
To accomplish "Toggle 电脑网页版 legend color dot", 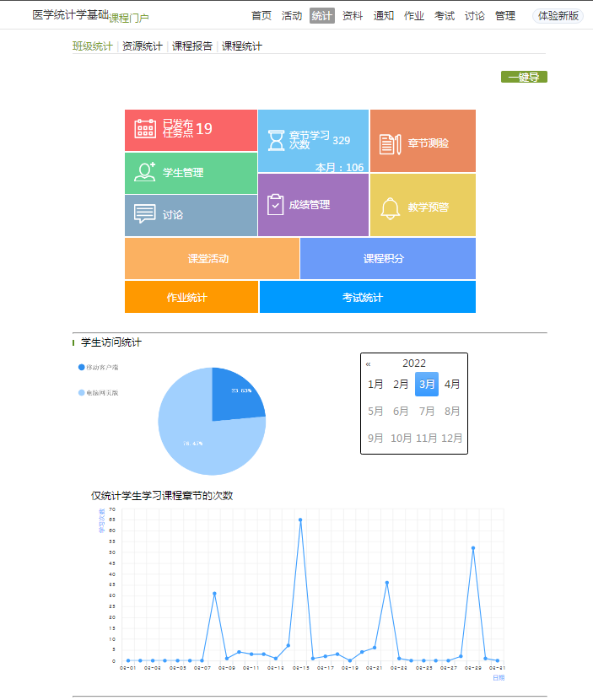I will pos(81,393).
